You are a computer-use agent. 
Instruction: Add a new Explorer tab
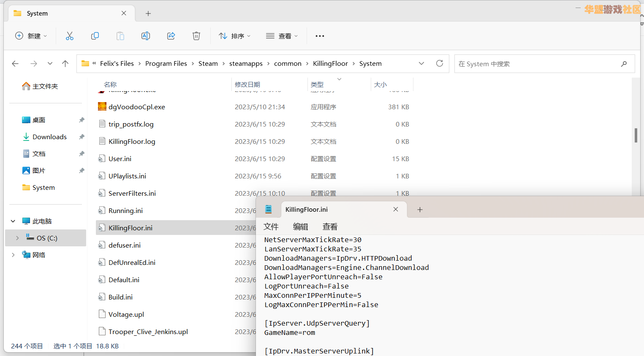(x=148, y=13)
